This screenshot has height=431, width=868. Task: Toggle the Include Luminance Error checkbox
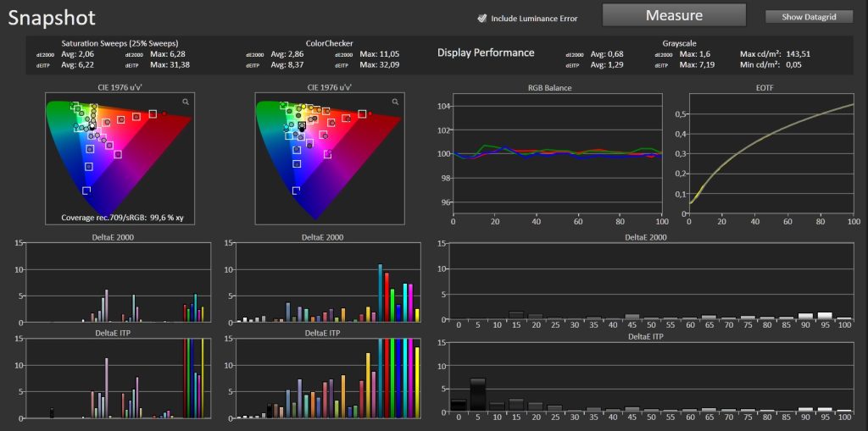pyautogui.click(x=481, y=17)
